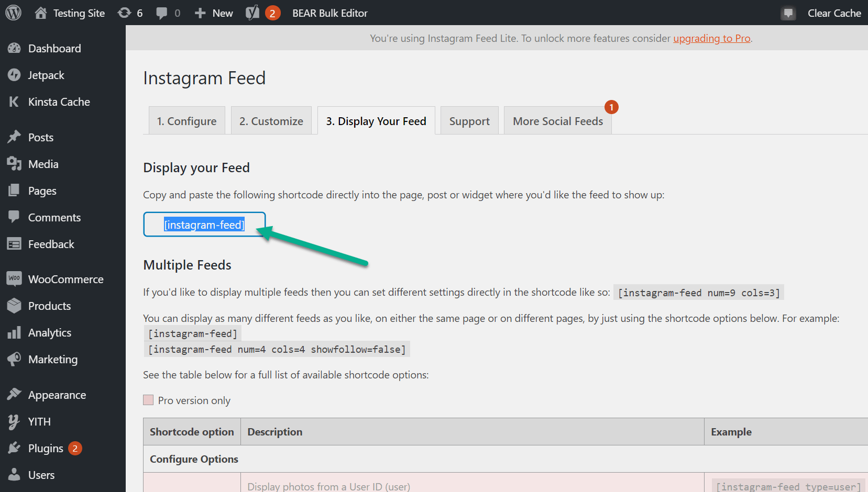
Task: Open the Customize tab
Action: (x=271, y=120)
